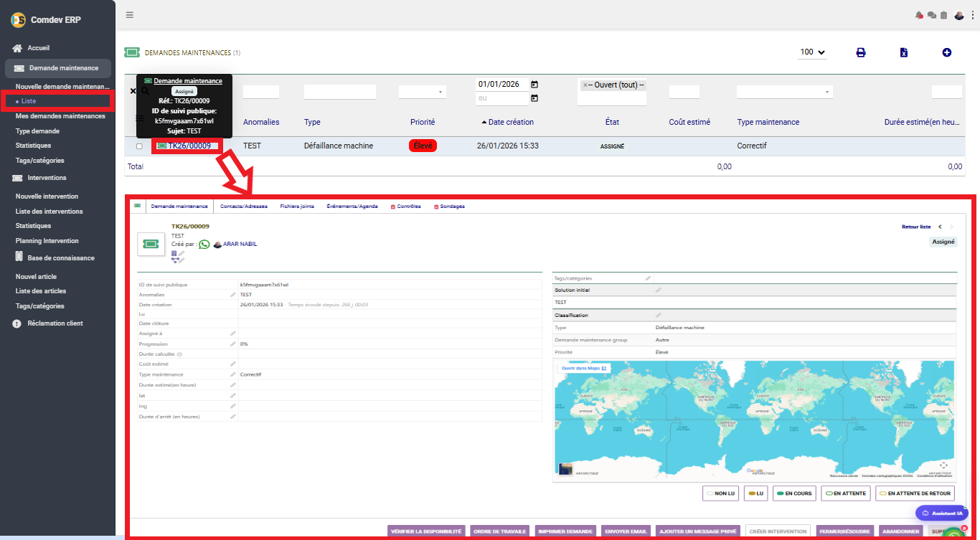Edit the Anomalies field with pencil icon
Viewport: 980px width, 540px height.
(x=232, y=295)
